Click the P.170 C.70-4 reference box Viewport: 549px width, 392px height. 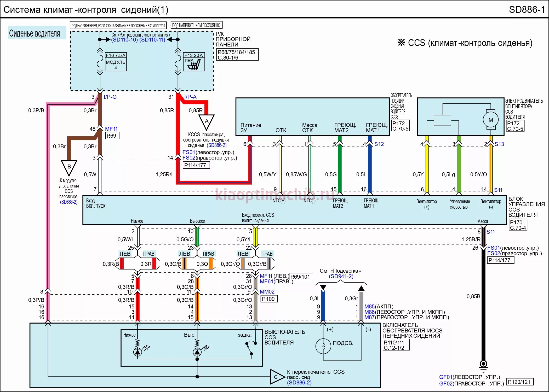518,225
